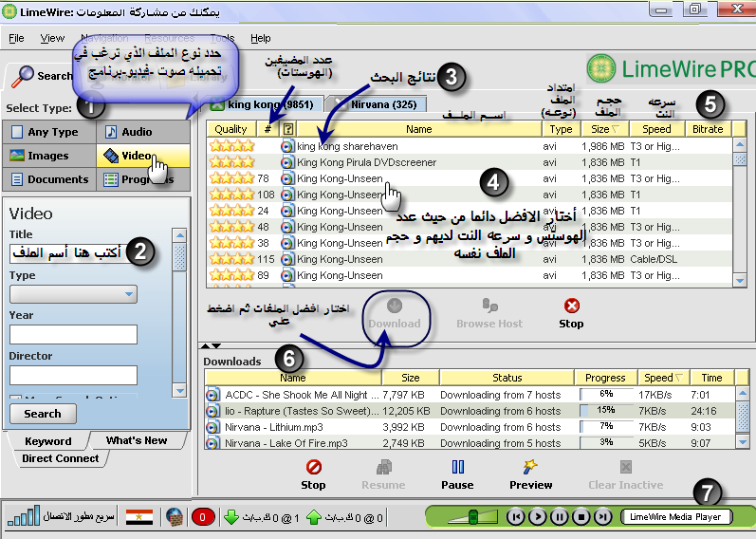This screenshot has height=539, width=756.
Task: Open the Direct Connect tab
Action: (x=61, y=458)
